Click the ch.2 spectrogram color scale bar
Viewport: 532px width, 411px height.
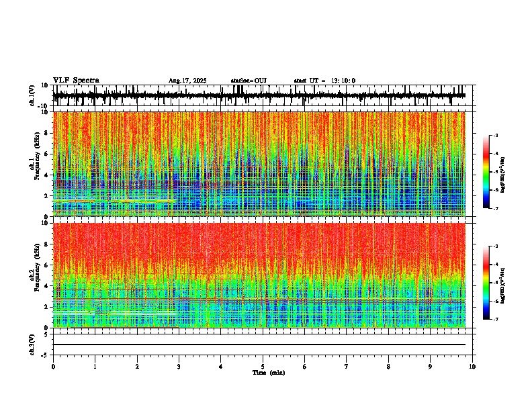pyautogui.click(x=486, y=283)
